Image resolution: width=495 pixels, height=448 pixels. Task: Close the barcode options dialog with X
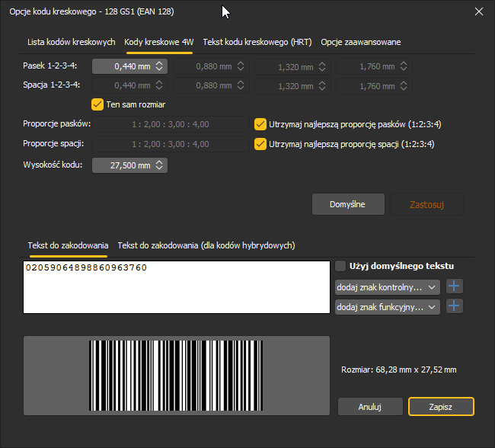[479, 11]
